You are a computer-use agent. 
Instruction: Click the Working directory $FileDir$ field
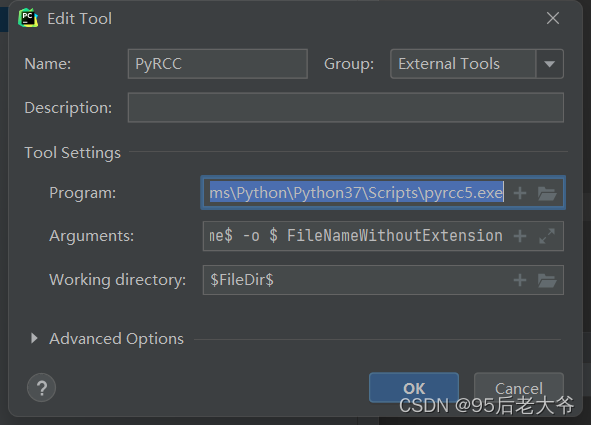(x=356, y=280)
